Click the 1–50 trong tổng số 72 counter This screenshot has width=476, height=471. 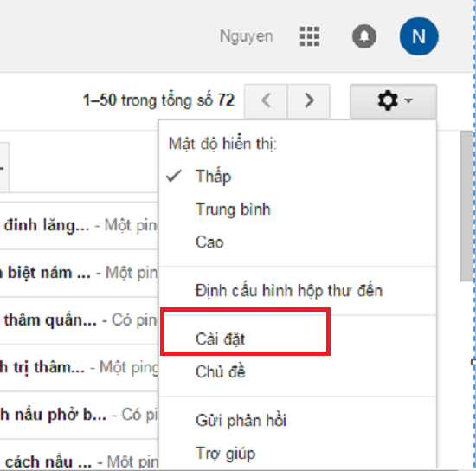tap(158, 100)
